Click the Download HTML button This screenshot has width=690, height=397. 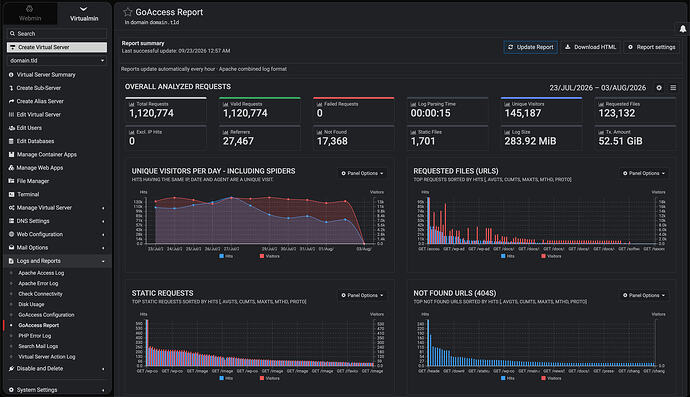[x=591, y=47]
